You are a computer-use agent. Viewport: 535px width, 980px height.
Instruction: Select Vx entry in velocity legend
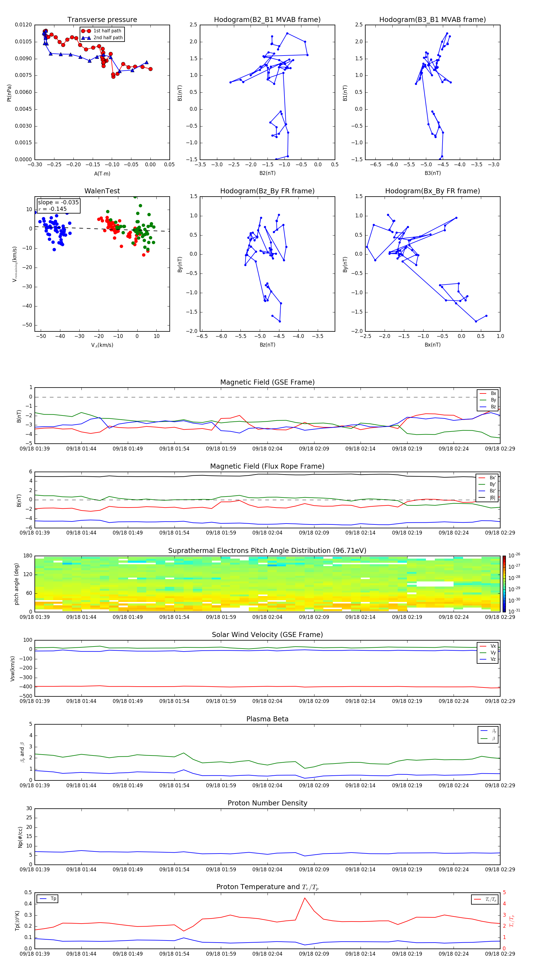(x=488, y=646)
